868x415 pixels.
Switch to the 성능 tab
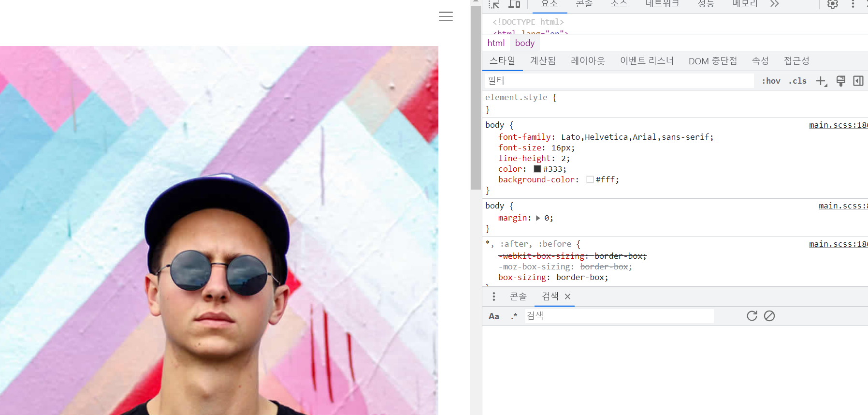point(706,4)
